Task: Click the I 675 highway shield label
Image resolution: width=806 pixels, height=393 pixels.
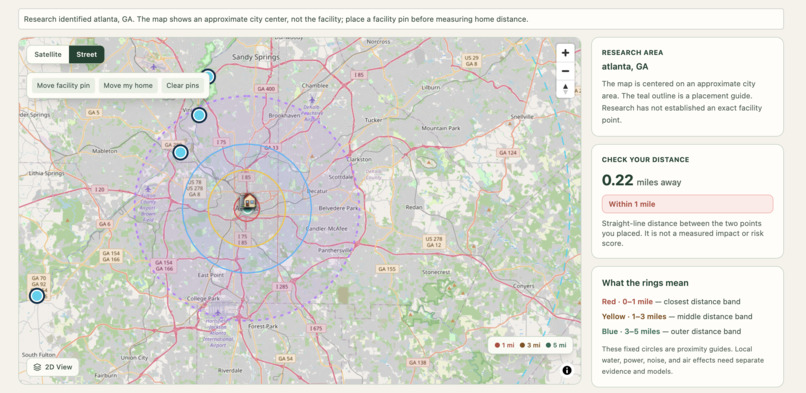Action: (315, 328)
